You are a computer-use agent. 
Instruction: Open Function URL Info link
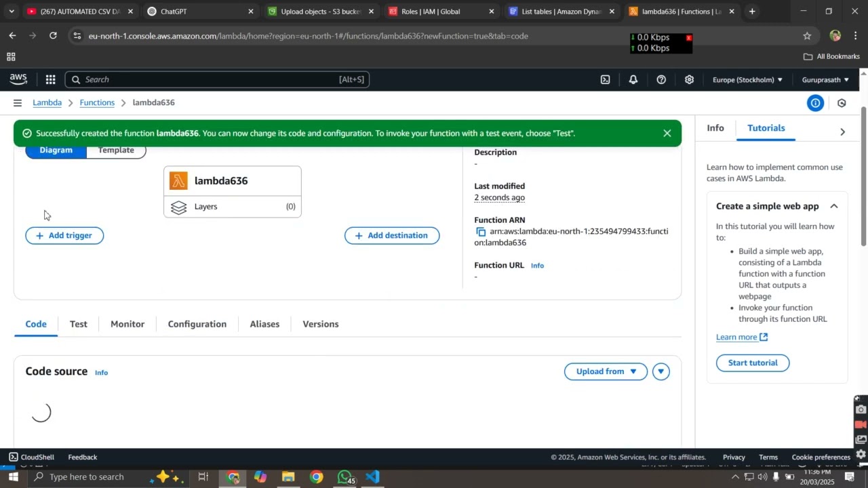pyautogui.click(x=537, y=266)
